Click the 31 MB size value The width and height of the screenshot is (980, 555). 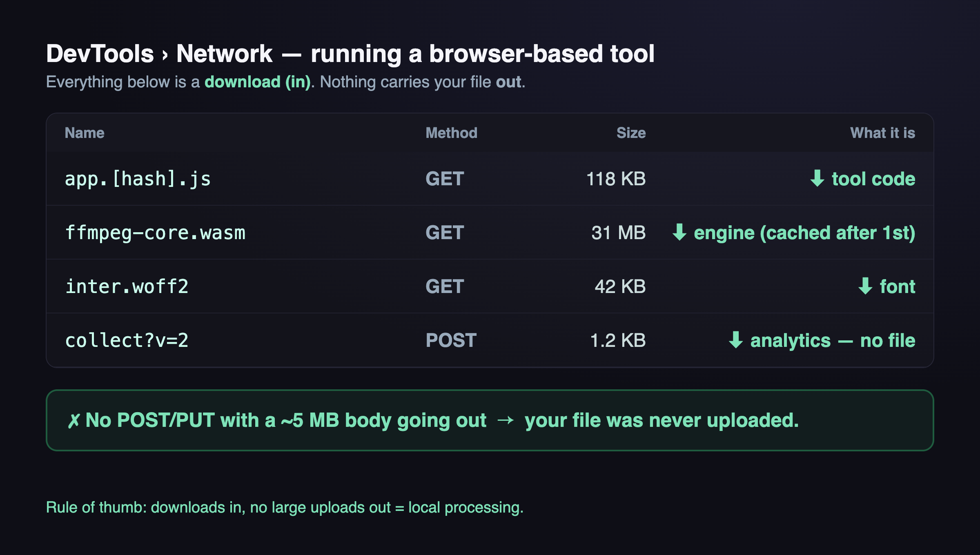(619, 233)
